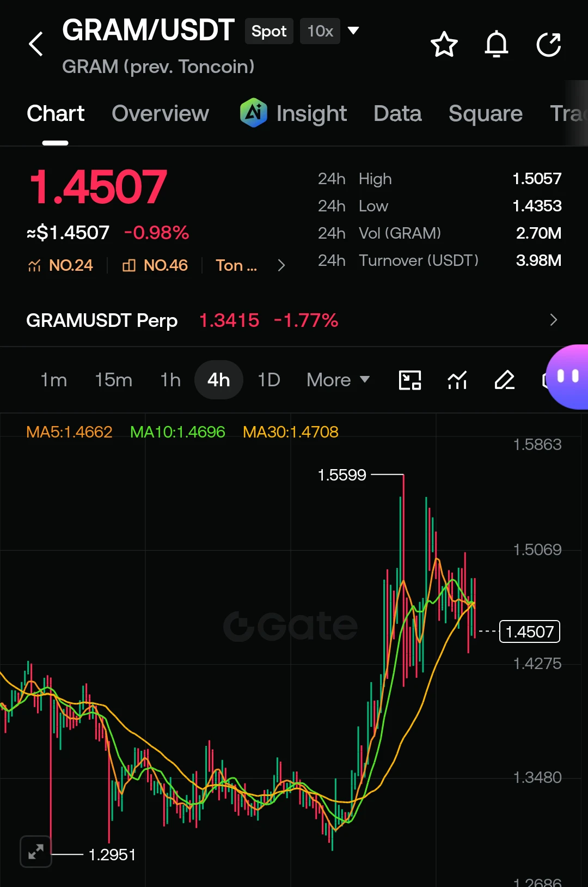
Task: Tap the MA5:1.4662 indicator label
Action: [x=69, y=432]
